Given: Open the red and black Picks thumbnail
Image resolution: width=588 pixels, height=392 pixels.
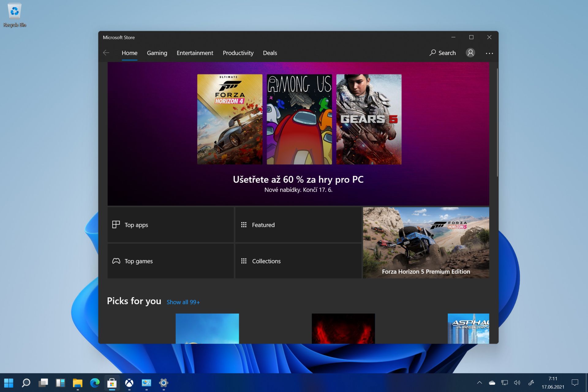Looking at the screenshot, I should coord(343,328).
